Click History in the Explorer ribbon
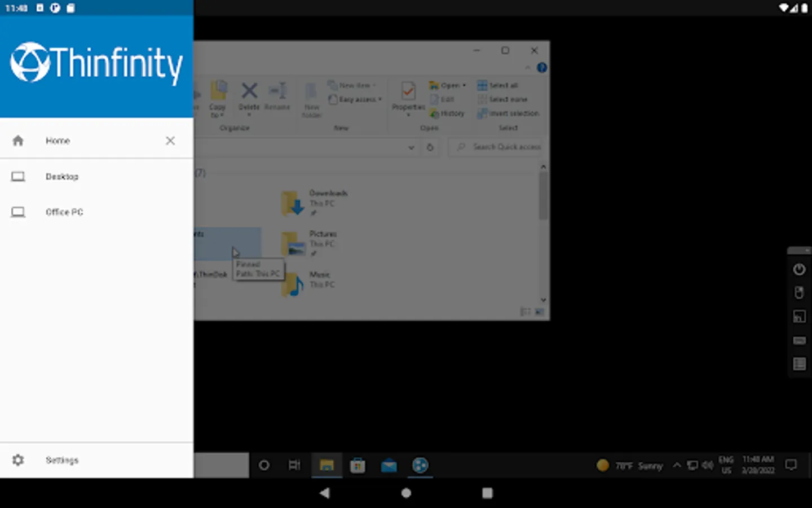 click(x=447, y=113)
